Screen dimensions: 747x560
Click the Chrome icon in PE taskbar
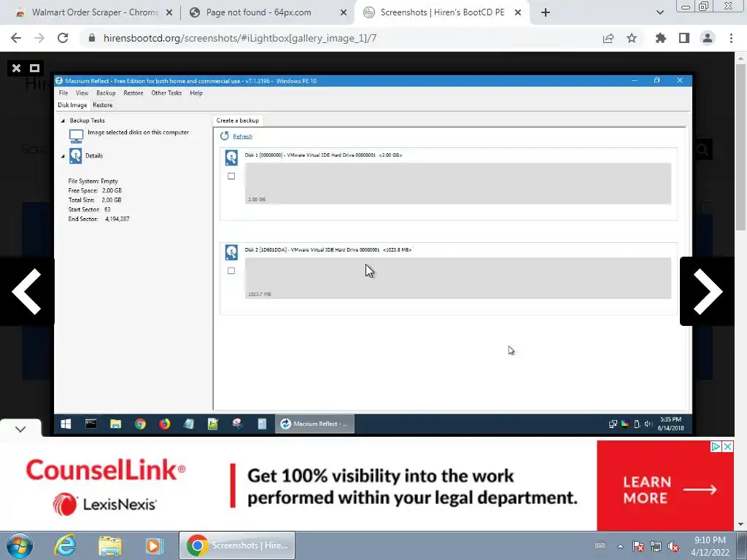coord(140,424)
